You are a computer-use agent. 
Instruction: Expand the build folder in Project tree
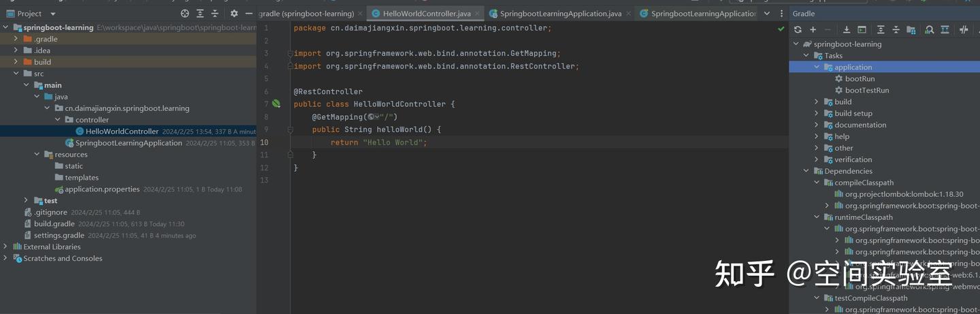click(x=16, y=62)
